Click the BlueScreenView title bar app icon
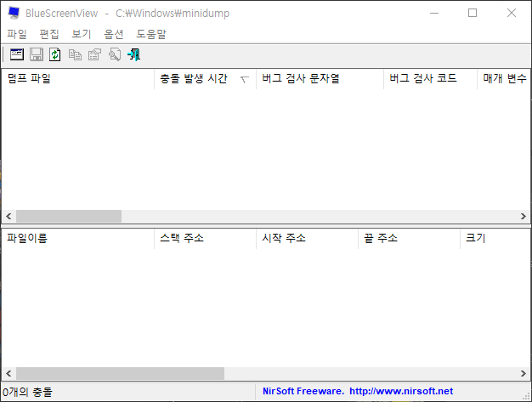This screenshot has height=402, width=532. coord(14,14)
